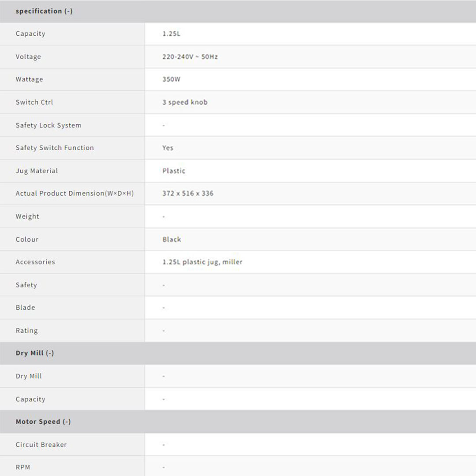Collapse the Motor Speed (-) section
Screen dimensions: 476x476
[43, 422]
